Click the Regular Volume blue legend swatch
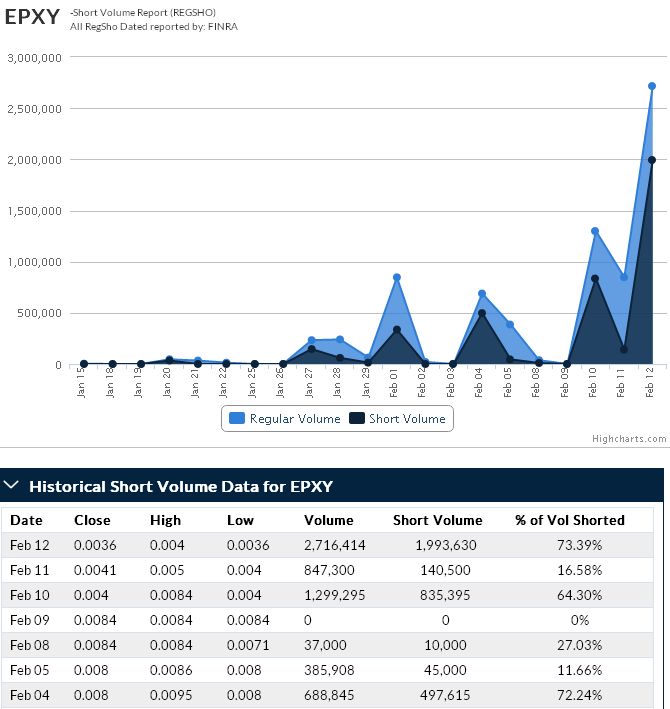Image resolution: width=670 pixels, height=709 pixels. point(237,418)
